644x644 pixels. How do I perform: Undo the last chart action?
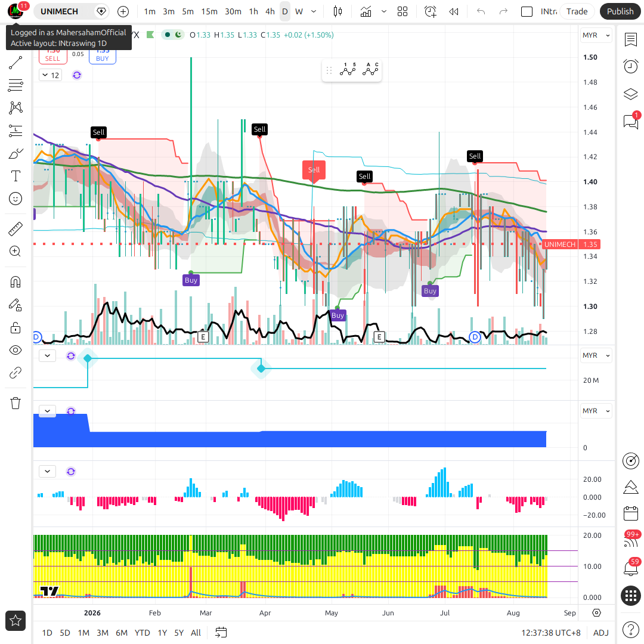coord(481,11)
